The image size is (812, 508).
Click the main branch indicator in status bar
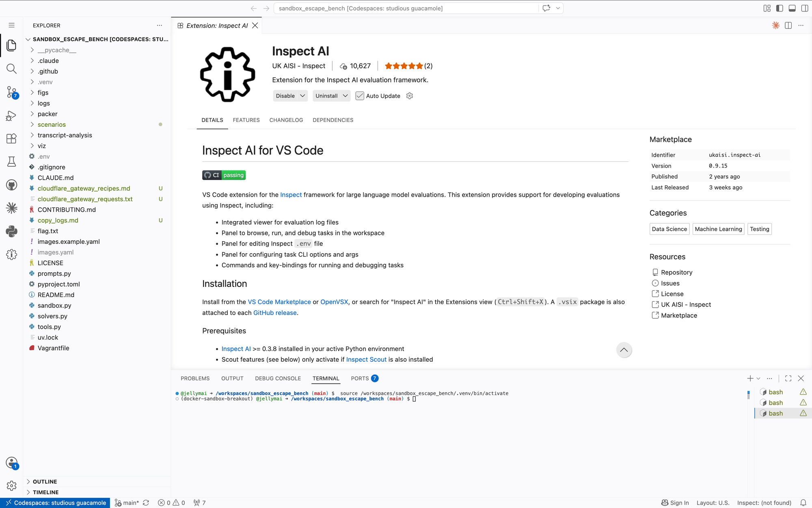click(127, 503)
